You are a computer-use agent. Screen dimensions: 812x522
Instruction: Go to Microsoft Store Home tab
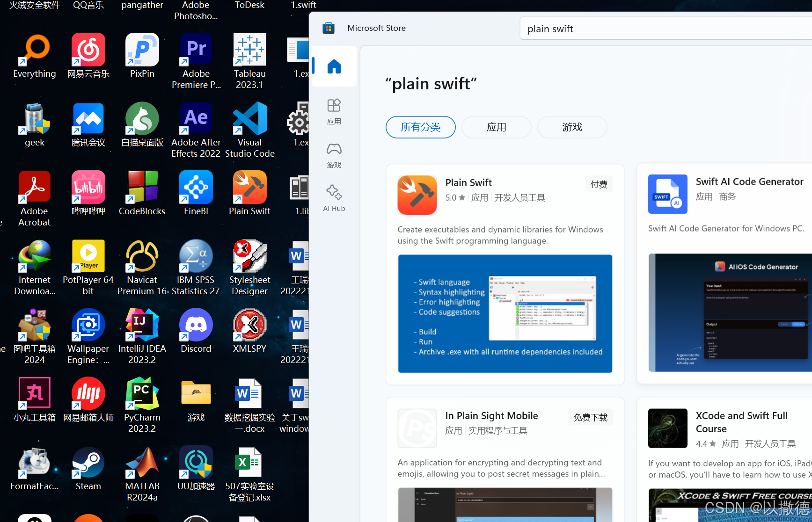(334, 66)
